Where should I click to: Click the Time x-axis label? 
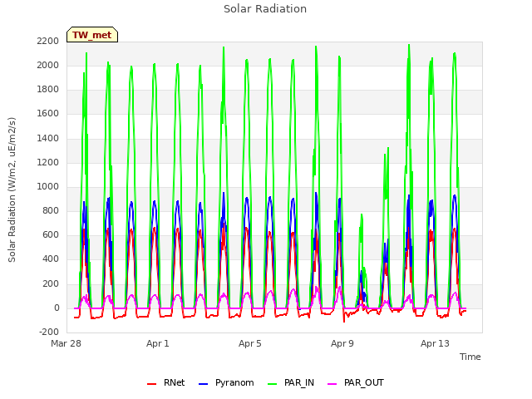click(470, 357)
